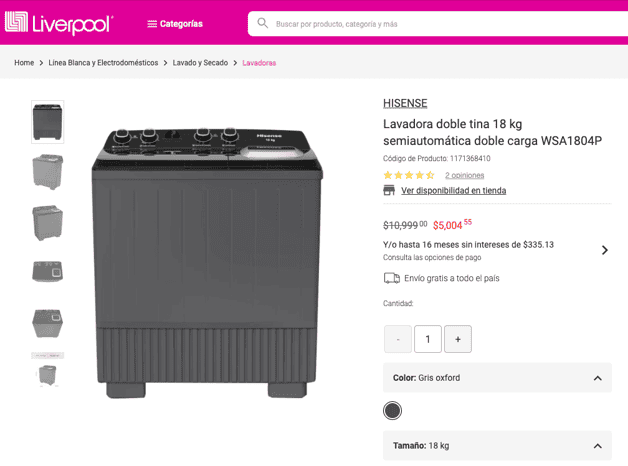The height and width of the screenshot is (466, 628).
Task: Expand payment options chevron arrow
Action: pyautogui.click(x=604, y=250)
